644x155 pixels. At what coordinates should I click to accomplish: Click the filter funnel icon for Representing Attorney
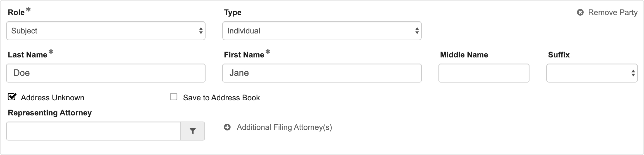point(193,131)
